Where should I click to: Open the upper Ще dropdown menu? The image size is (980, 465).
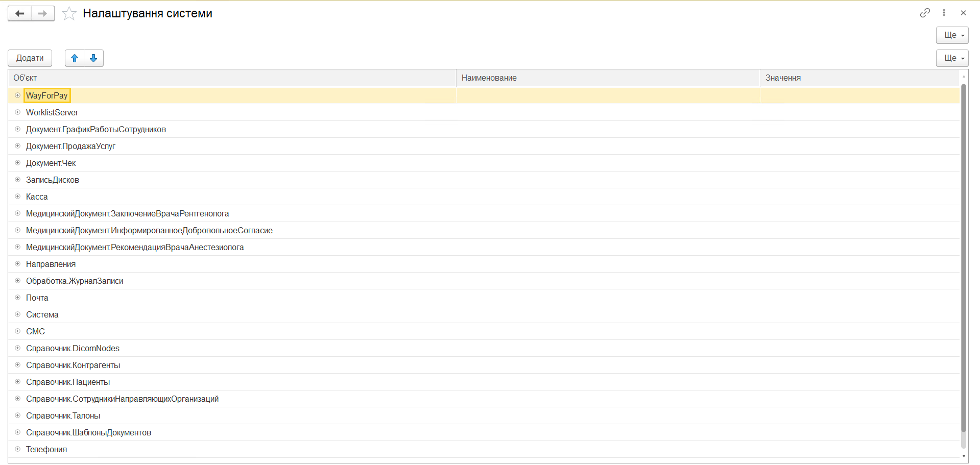[952, 35]
